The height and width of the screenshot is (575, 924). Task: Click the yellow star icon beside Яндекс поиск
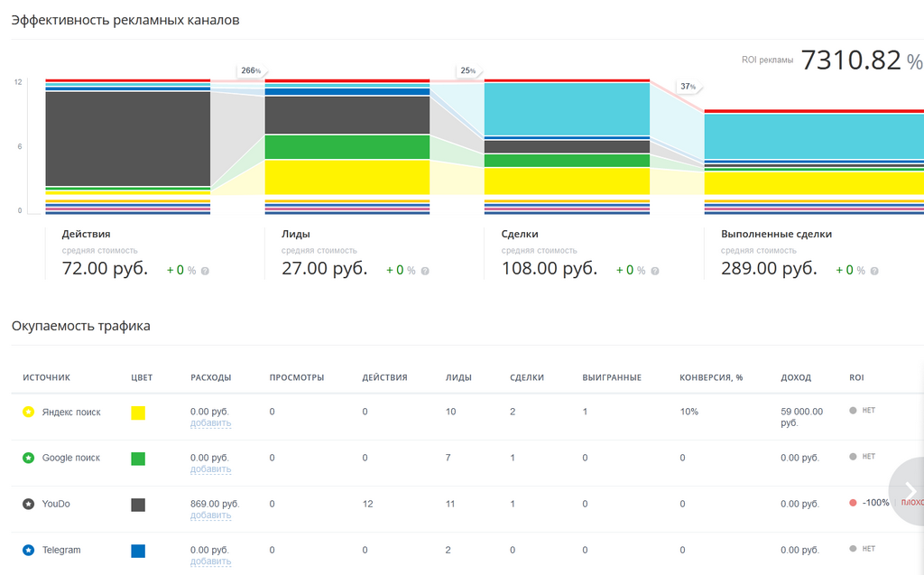(x=28, y=412)
